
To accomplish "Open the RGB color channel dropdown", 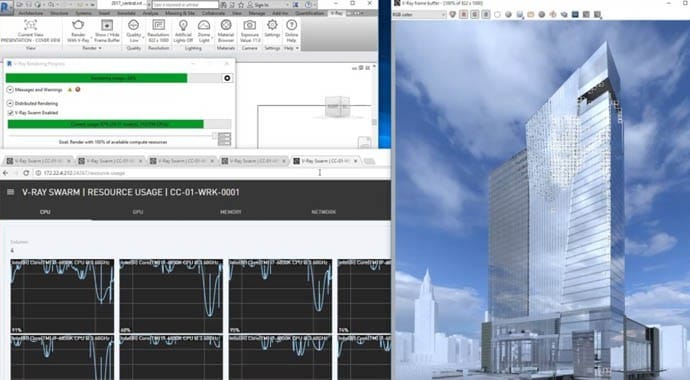I will (419, 15).
